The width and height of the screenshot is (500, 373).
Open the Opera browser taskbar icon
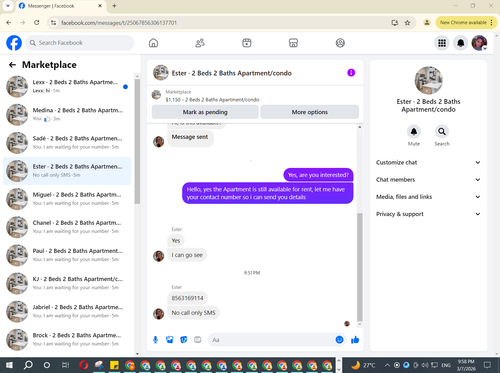click(84, 365)
